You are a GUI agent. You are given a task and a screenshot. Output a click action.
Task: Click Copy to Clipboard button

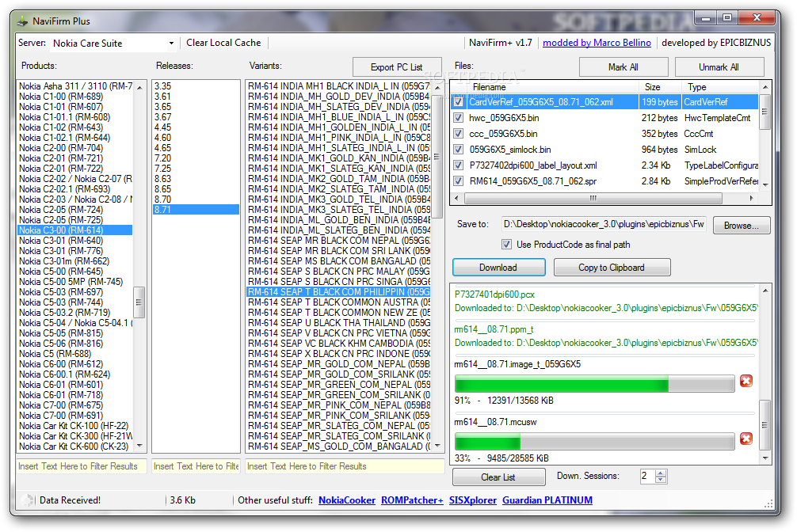[612, 268]
